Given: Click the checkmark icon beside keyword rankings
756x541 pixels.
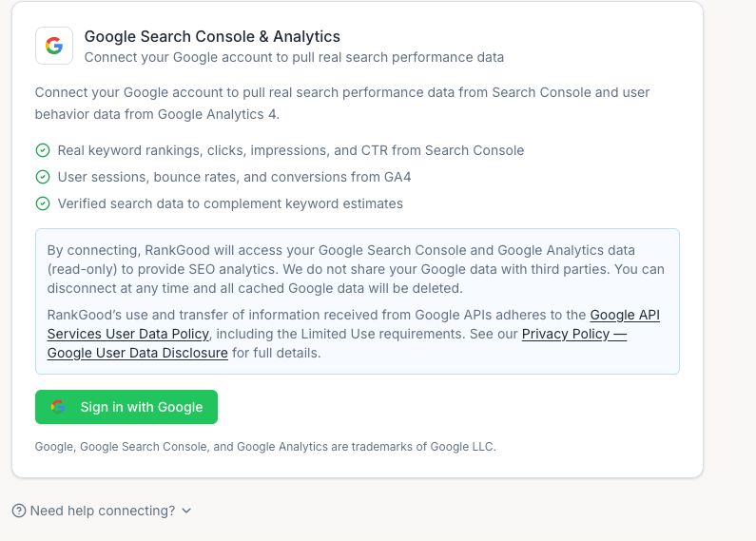Looking at the screenshot, I should (43, 150).
